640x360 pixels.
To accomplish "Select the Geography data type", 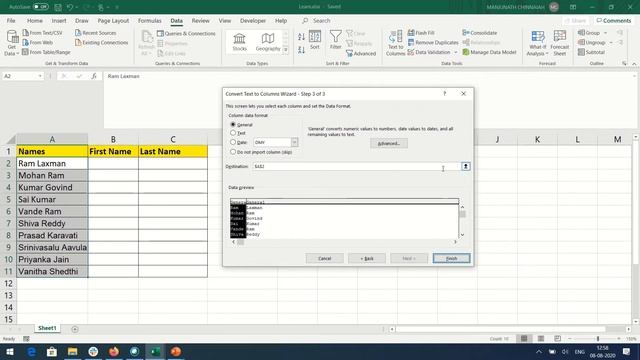I will (x=268, y=42).
